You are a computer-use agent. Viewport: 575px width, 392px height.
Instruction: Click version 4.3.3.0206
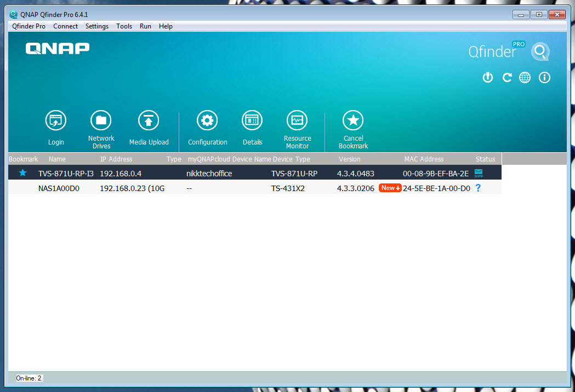pyautogui.click(x=355, y=188)
